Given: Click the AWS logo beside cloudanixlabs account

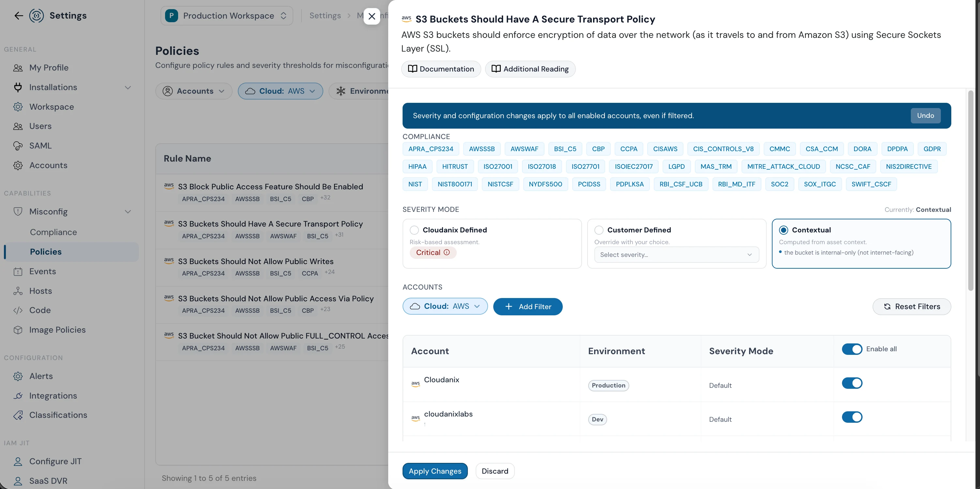Looking at the screenshot, I should coord(415,418).
